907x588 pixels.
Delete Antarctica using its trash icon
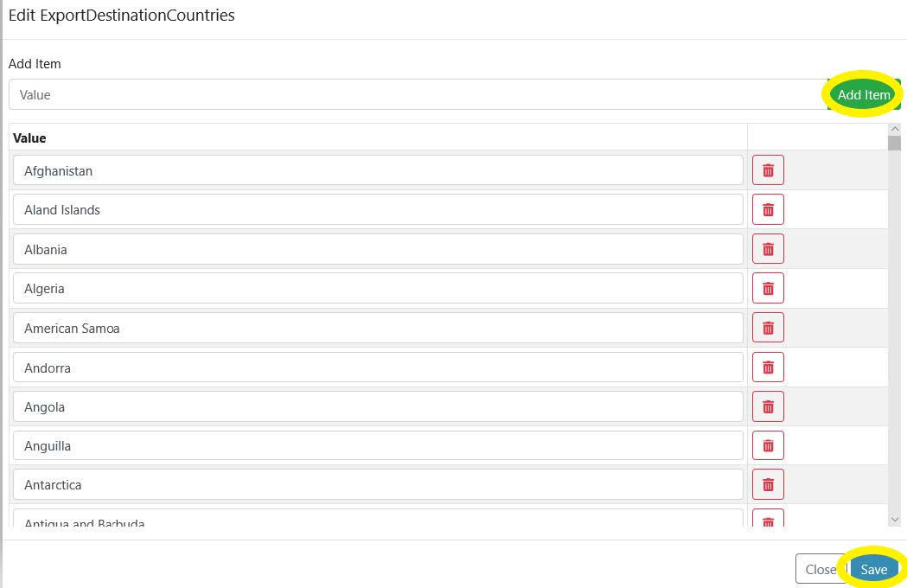tap(768, 485)
